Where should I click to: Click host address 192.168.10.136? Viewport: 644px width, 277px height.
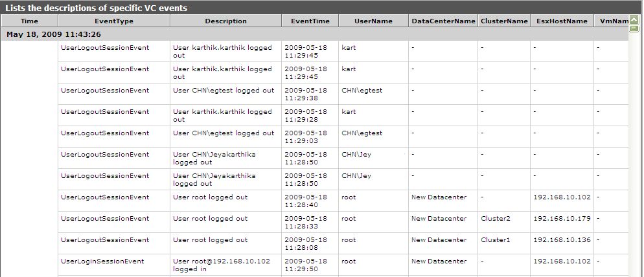(x=562, y=239)
